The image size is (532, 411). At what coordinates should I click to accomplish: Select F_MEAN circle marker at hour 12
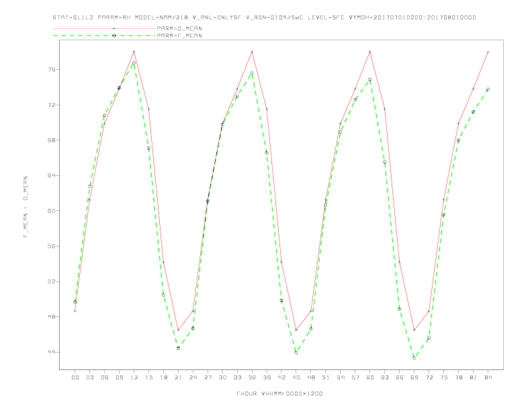click(x=134, y=62)
